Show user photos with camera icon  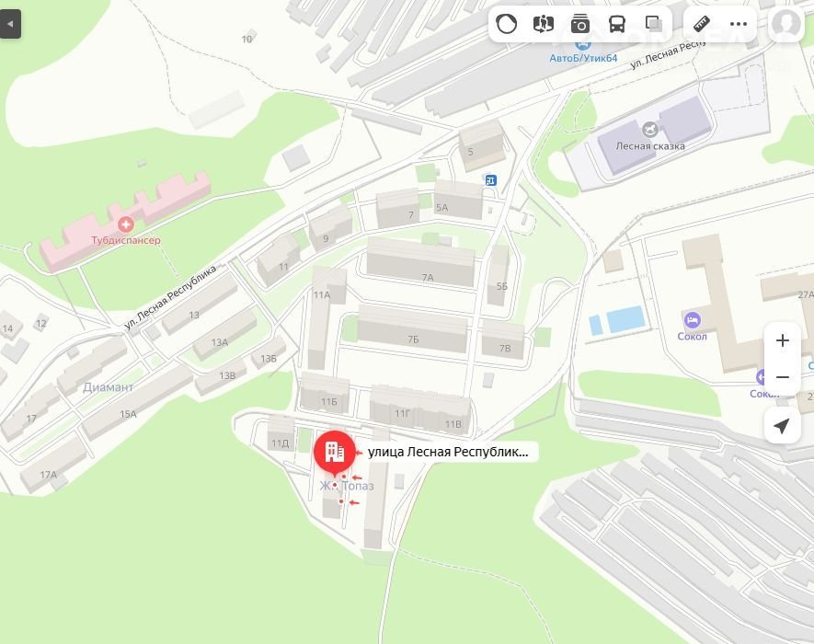click(579, 24)
